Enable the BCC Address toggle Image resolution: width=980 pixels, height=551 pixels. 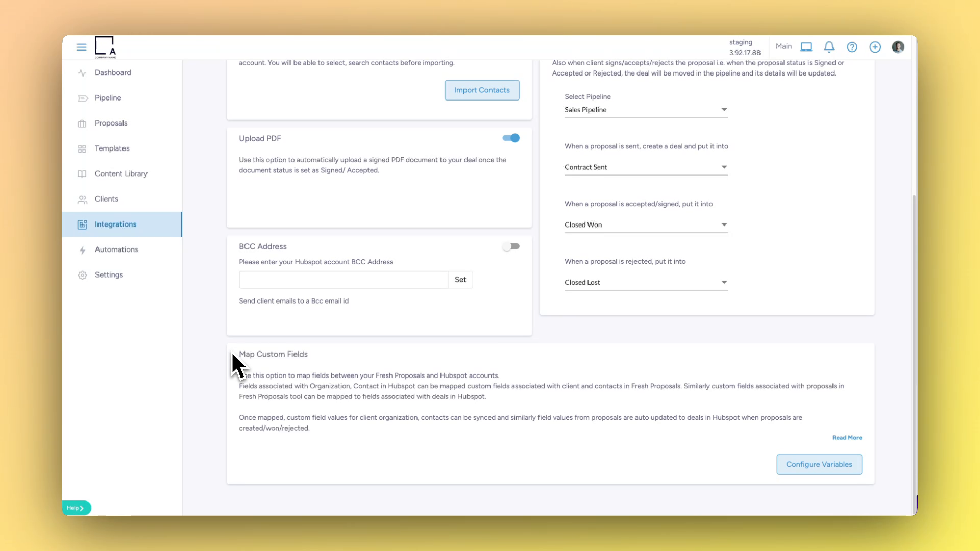point(511,246)
